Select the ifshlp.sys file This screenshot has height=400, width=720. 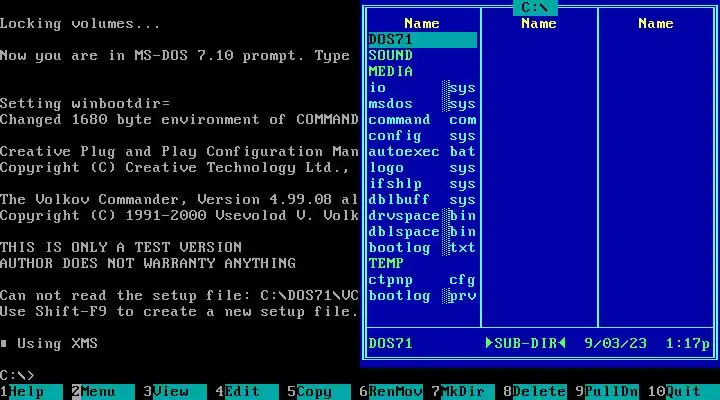pyautogui.click(x=422, y=184)
